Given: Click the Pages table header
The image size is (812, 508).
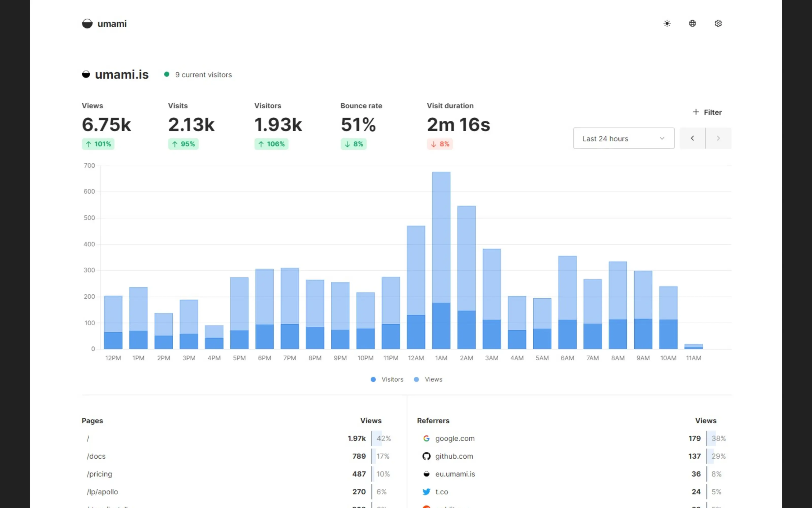Looking at the screenshot, I should (92, 420).
